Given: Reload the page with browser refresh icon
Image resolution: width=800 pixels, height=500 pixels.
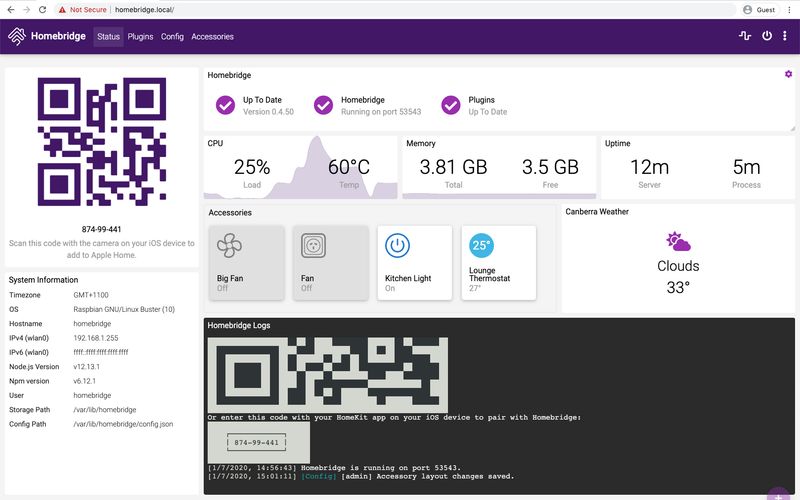Looking at the screenshot, I should (42, 9).
